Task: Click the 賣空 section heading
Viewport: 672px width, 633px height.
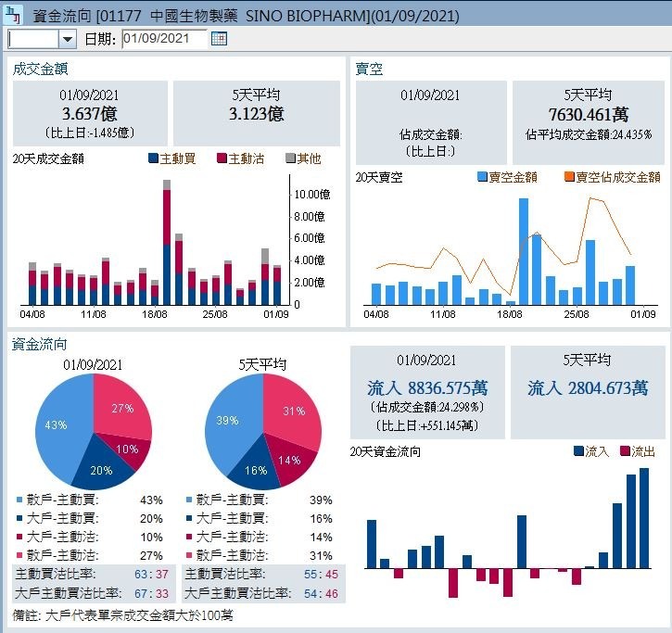Action: pos(369,69)
